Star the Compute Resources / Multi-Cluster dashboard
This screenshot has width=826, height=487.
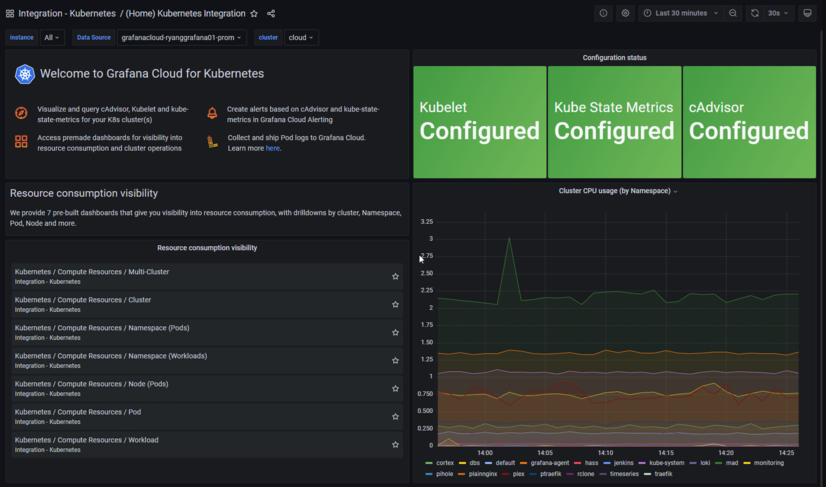click(395, 276)
